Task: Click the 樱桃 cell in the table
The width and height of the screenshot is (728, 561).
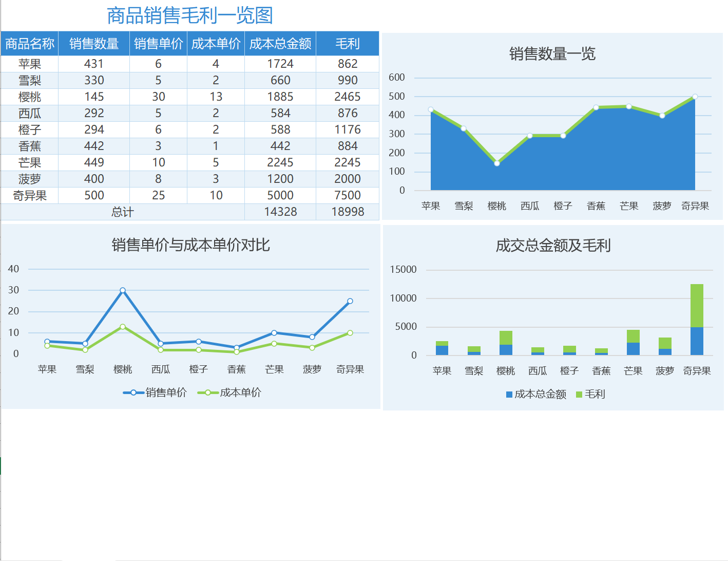Action: [30, 97]
